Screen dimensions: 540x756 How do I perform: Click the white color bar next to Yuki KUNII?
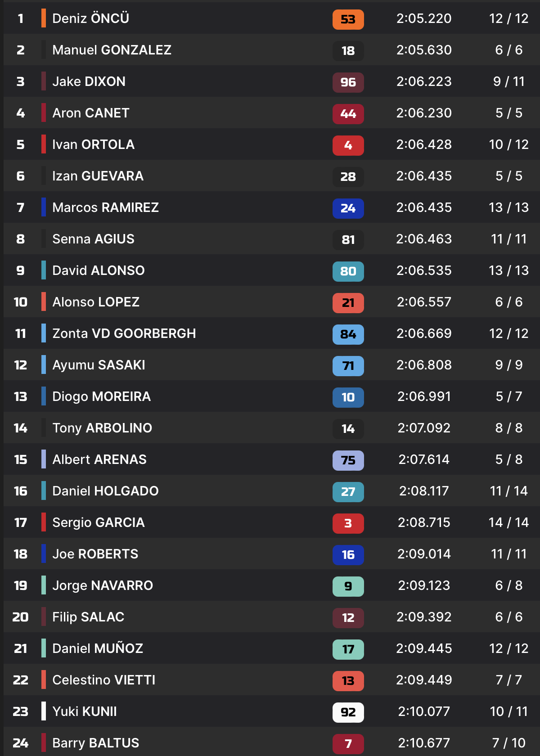tap(44, 711)
